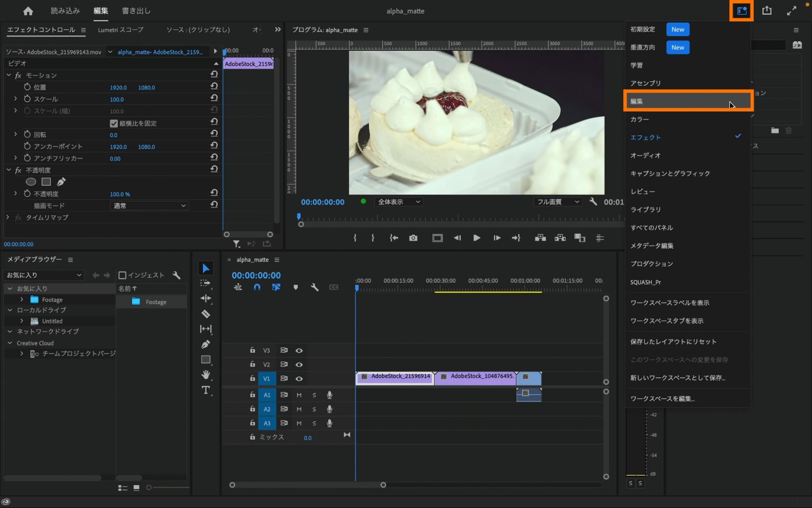Image resolution: width=812 pixels, height=508 pixels.
Task: Open the フル画質 playback resolution dropdown
Action: pos(558,202)
